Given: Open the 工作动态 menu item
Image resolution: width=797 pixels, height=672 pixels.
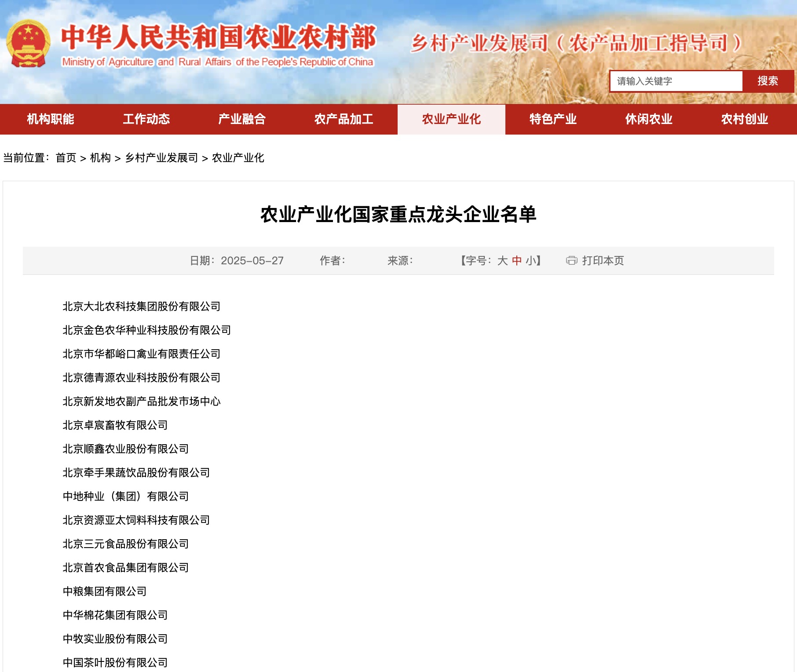Looking at the screenshot, I should [x=146, y=119].
